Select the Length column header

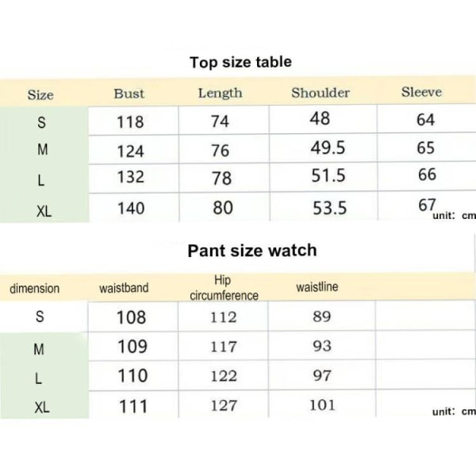point(220,93)
